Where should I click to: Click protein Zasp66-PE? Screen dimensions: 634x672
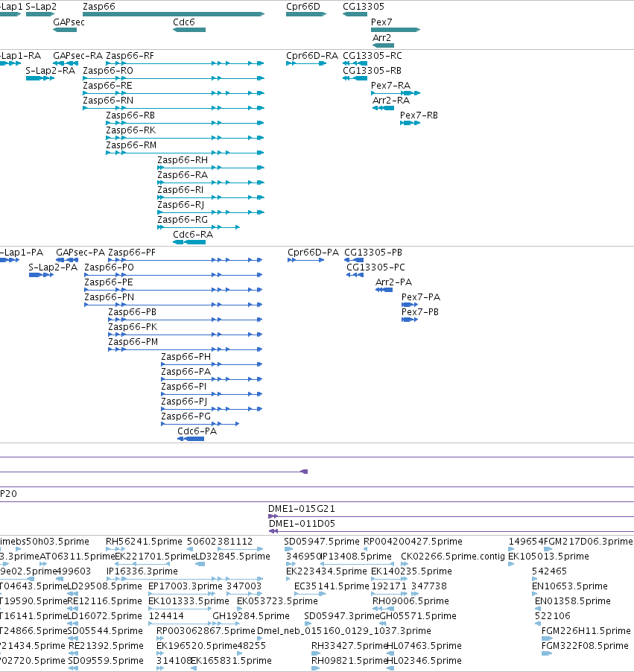click(109, 282)
